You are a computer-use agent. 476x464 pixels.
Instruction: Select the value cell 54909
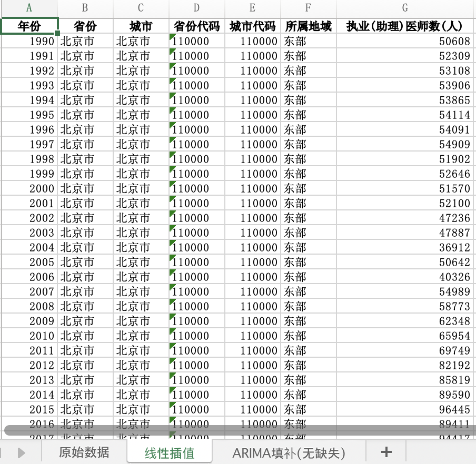pos(405,144)
